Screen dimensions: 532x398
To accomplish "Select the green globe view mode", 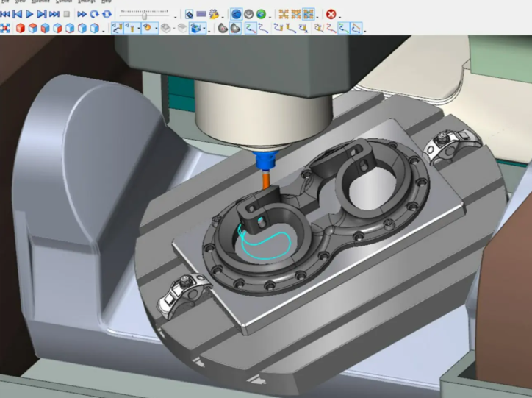I will tap(262, 14).
